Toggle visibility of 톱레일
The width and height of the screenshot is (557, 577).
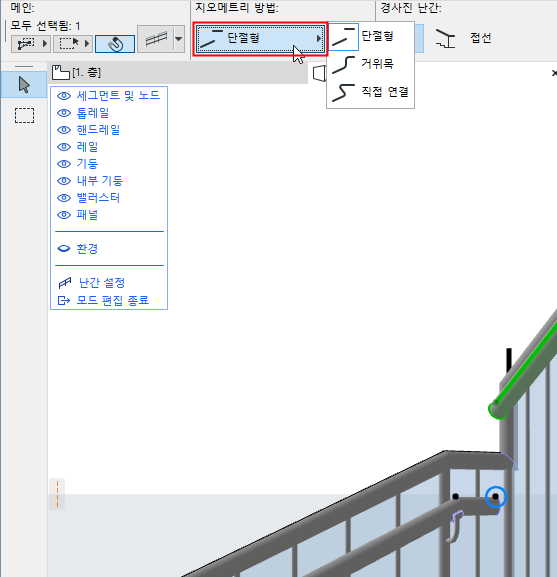64,113
